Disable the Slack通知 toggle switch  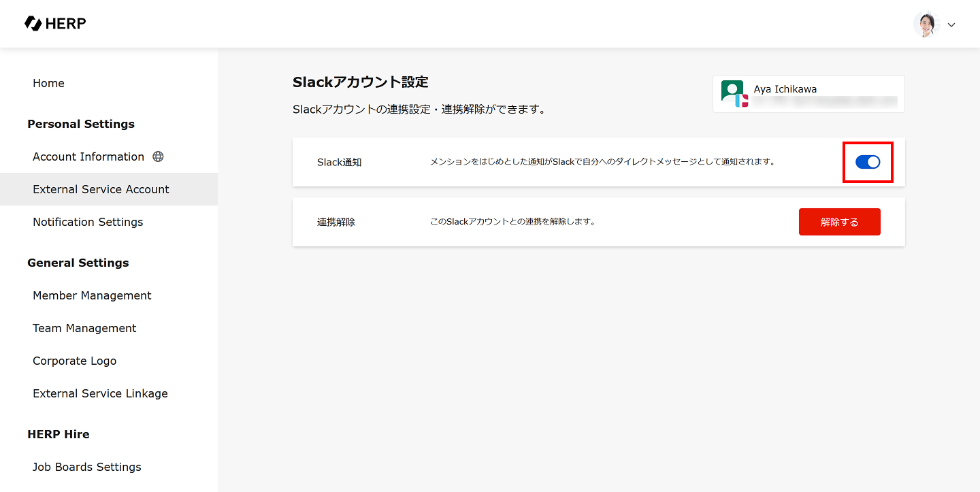[x=868, y=162]
